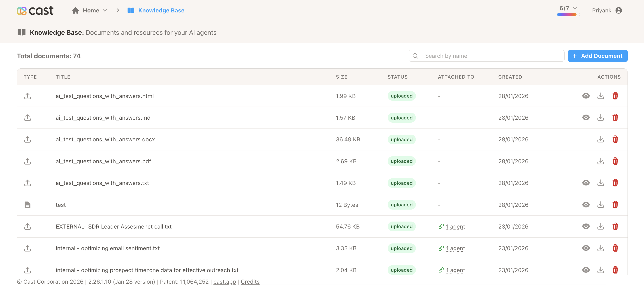This screenshot has width=644, height=285.
Task: Download the ai_test_questions_with_answers.pdf document
Action: pyautogui.click(x=600, y=161)
